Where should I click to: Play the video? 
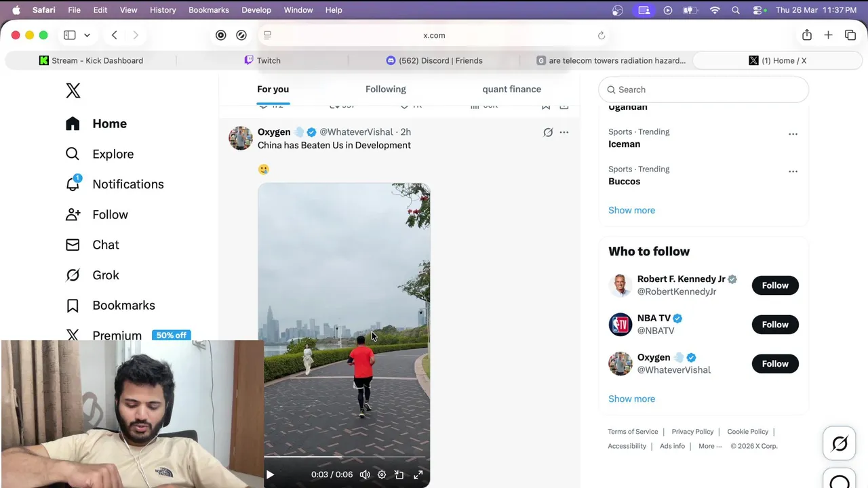270,474
